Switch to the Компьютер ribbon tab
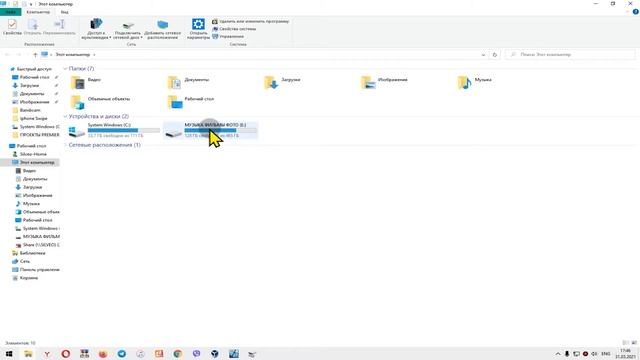Viewport: 640px width, 360px height. (x=38, y=12)
